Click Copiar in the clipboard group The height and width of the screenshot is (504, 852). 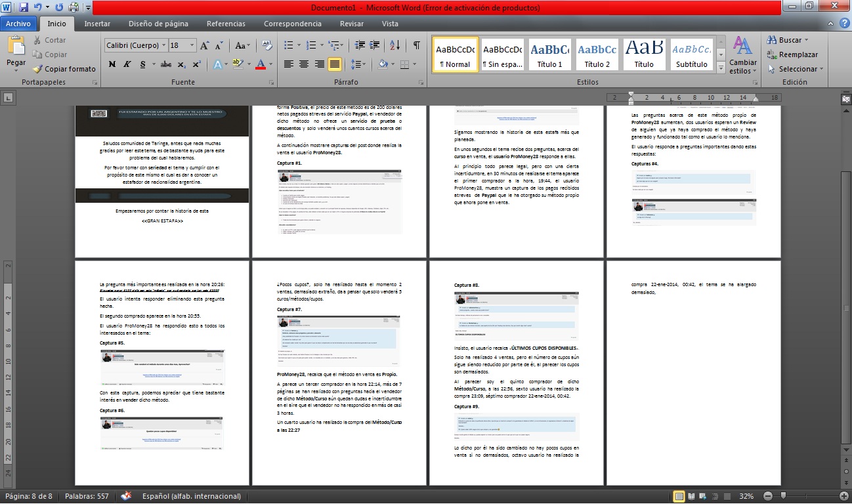(49, 54)
